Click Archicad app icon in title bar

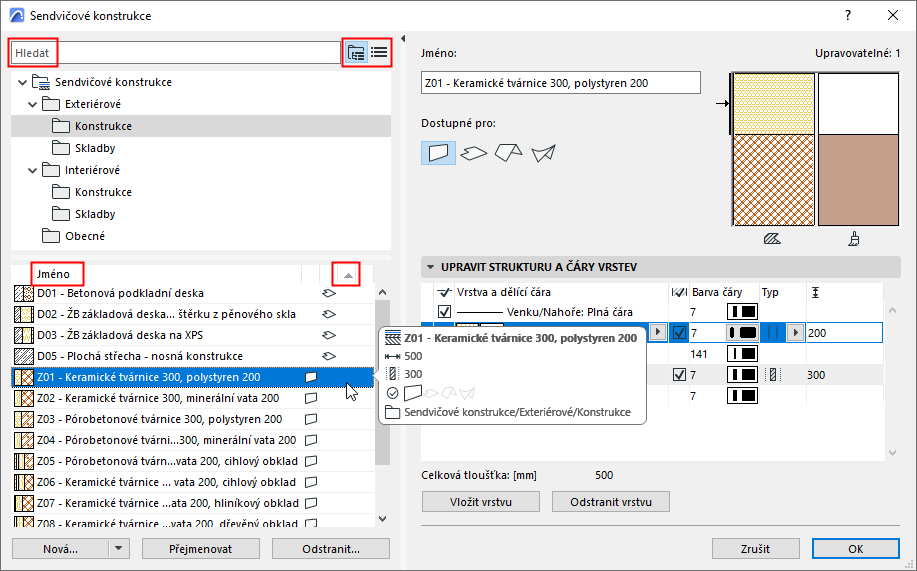point(17,15)
